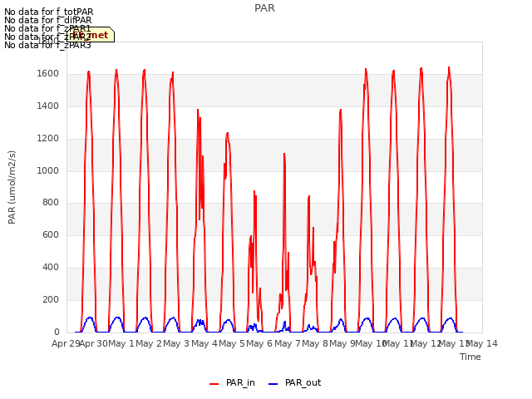Click the May 5 x-axis date label
This screenshot has height=399, width=532.
232,343
